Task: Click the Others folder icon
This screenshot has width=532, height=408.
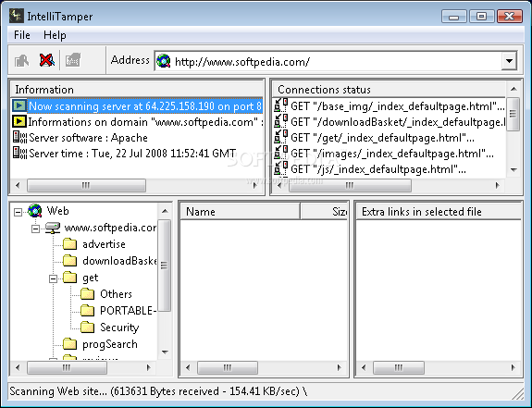Action: coord(88,293)
